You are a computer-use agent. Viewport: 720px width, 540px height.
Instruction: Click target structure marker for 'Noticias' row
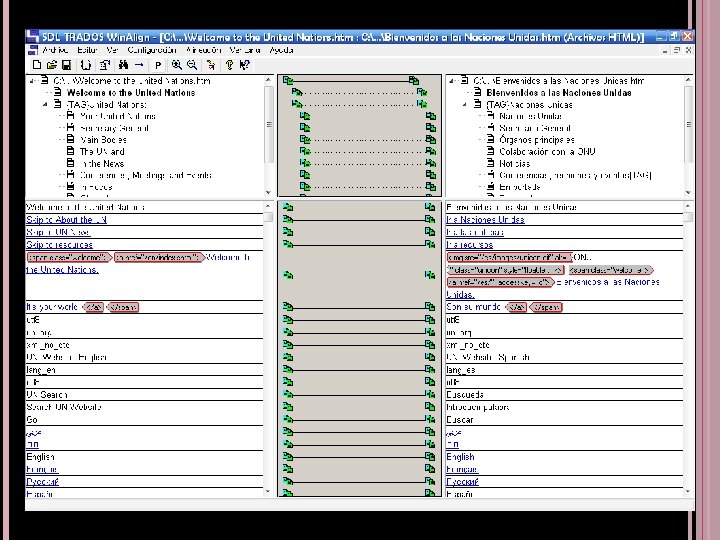coord(431,163)
